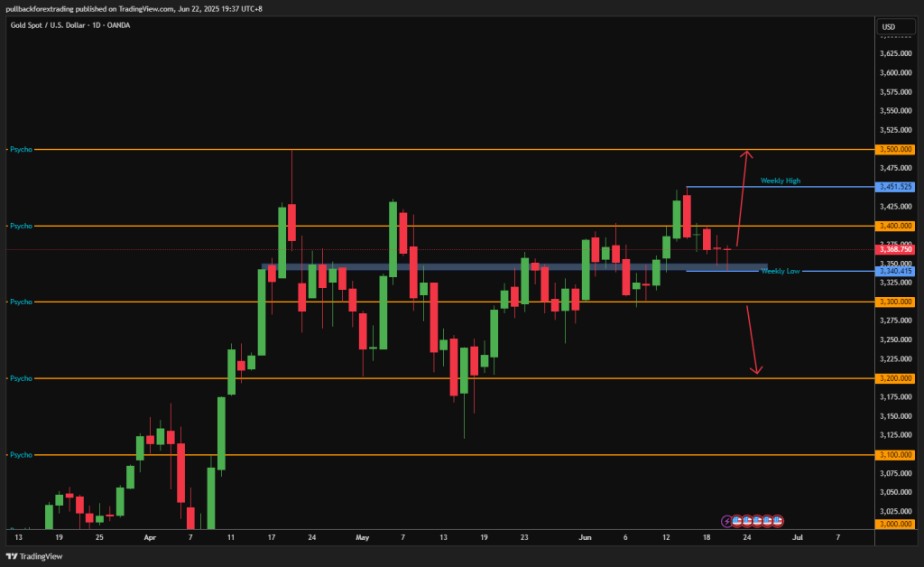Click the leftmost US flag economic event icon
This screenshot has width=924, height=567.
737,521
